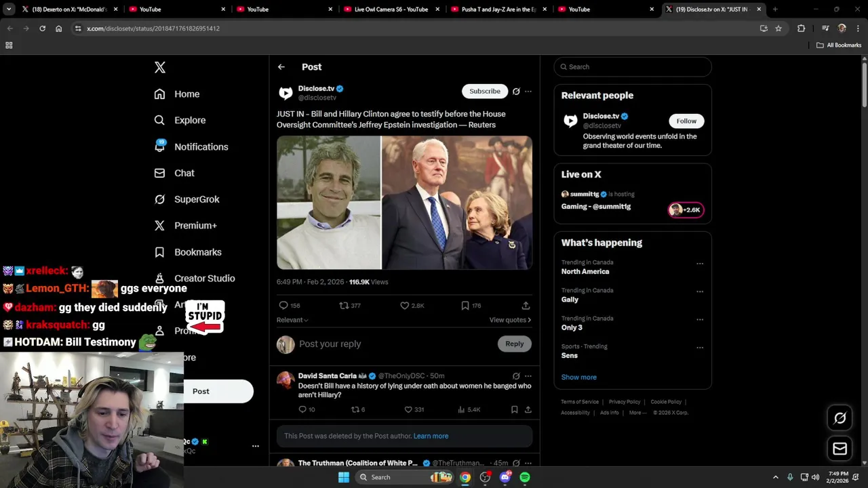The width and height of the screenshot is (868, 488).
Task: Open Privacy Policy footer link
Action: [x=625, y=402]
